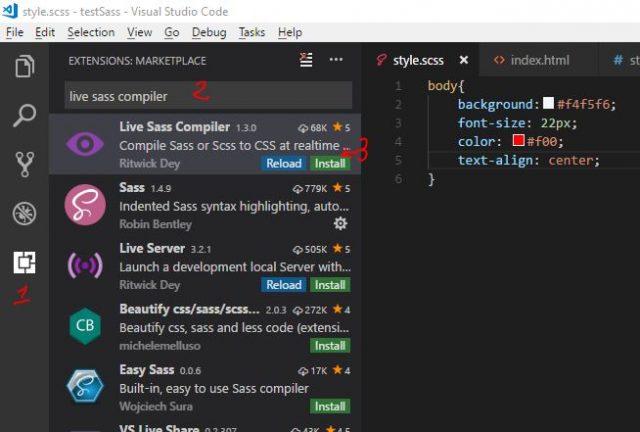This screenshot has width=640, height=432.
Task: Click the Beautify css/sass/scss title
Action: [x=189, y=309]
